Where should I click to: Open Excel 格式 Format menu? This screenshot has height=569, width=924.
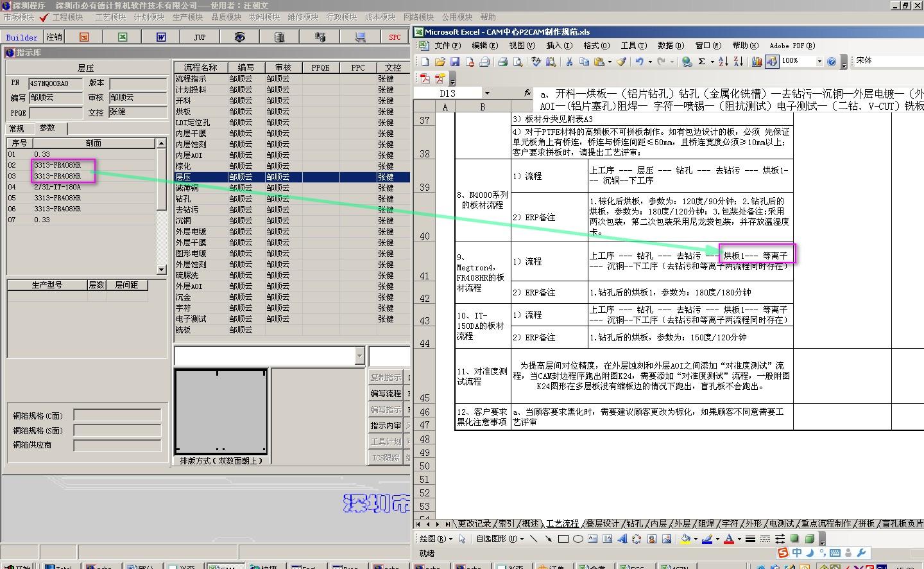click(x=596, y=46)
